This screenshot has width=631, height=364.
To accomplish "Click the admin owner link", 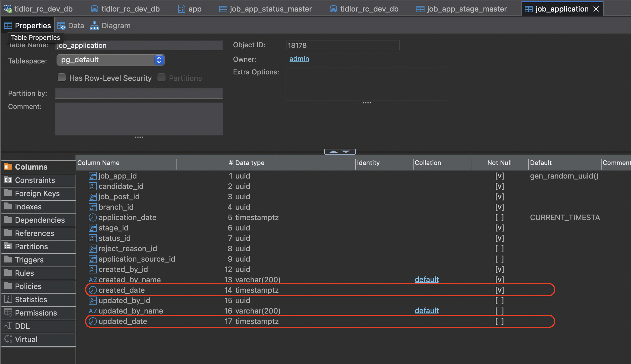I will (x=299, y=59).
